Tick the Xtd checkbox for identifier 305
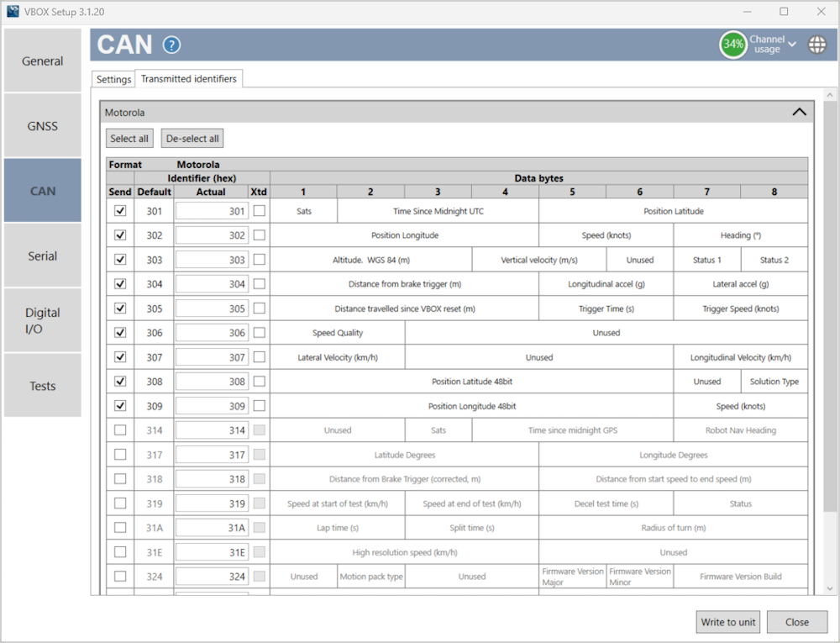This screenshot has height=643, width=840. click(260, 308)
